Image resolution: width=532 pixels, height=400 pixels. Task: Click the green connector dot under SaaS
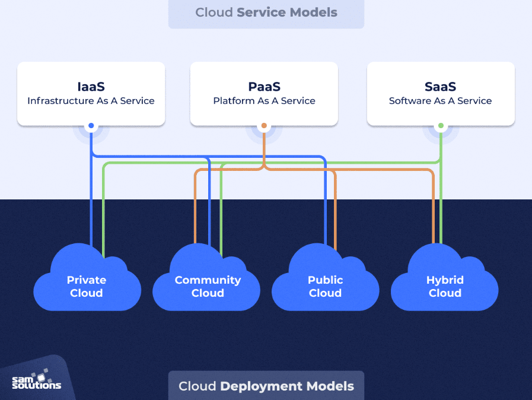pyautogui.click(x=441, y=126)
